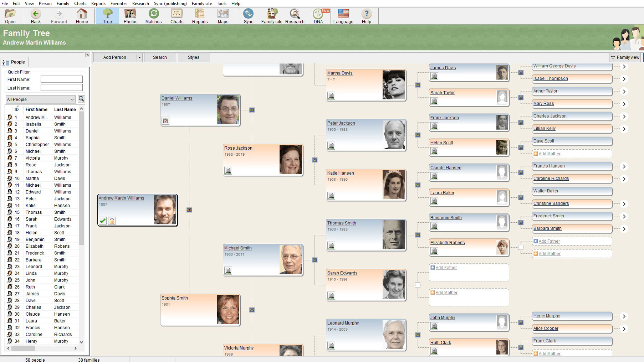Launch the DNA feature

coord(317,16)
